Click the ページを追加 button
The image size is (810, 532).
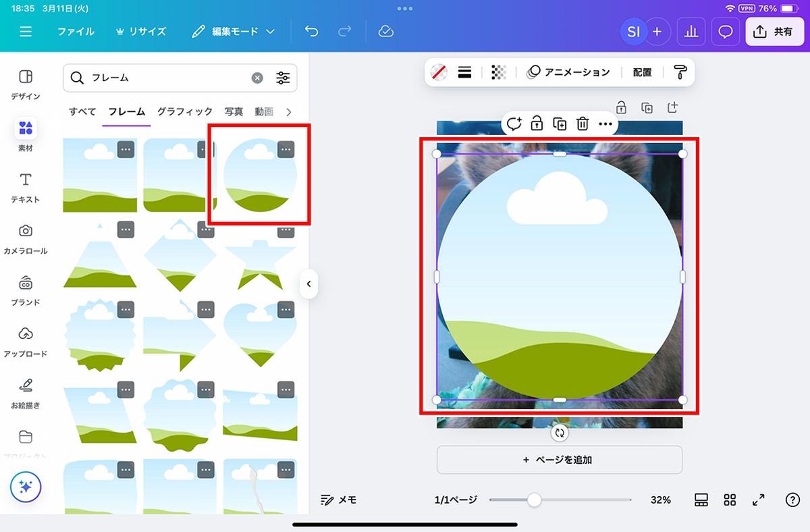coord(560,460)
